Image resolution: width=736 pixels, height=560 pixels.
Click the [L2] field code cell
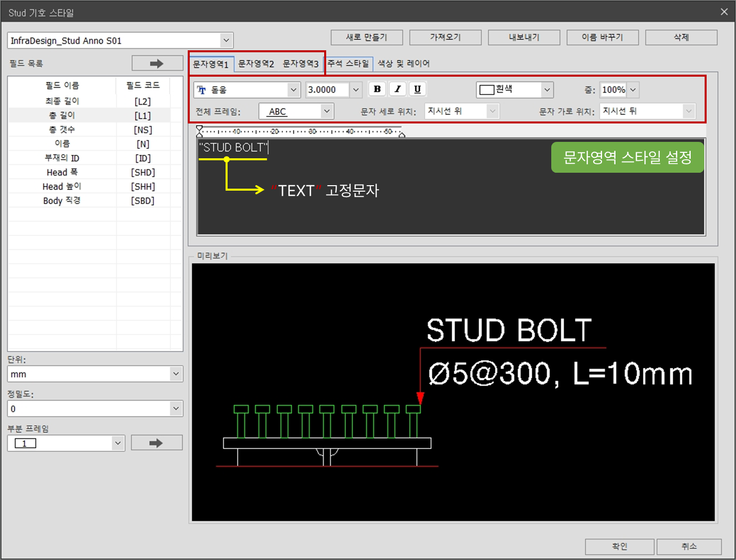[x=143, y=102]
